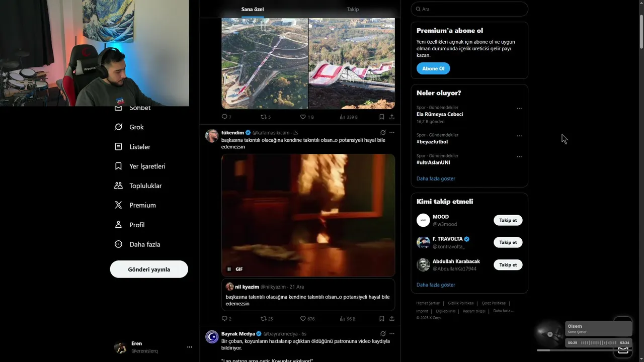Share the tükendim post
The image size is (644, 362).
[392, 318]
